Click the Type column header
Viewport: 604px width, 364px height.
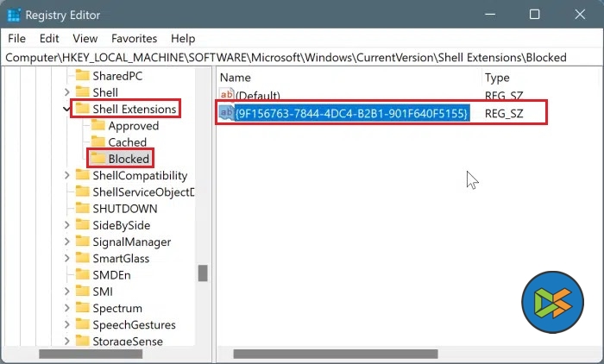[x=497, y=78]
